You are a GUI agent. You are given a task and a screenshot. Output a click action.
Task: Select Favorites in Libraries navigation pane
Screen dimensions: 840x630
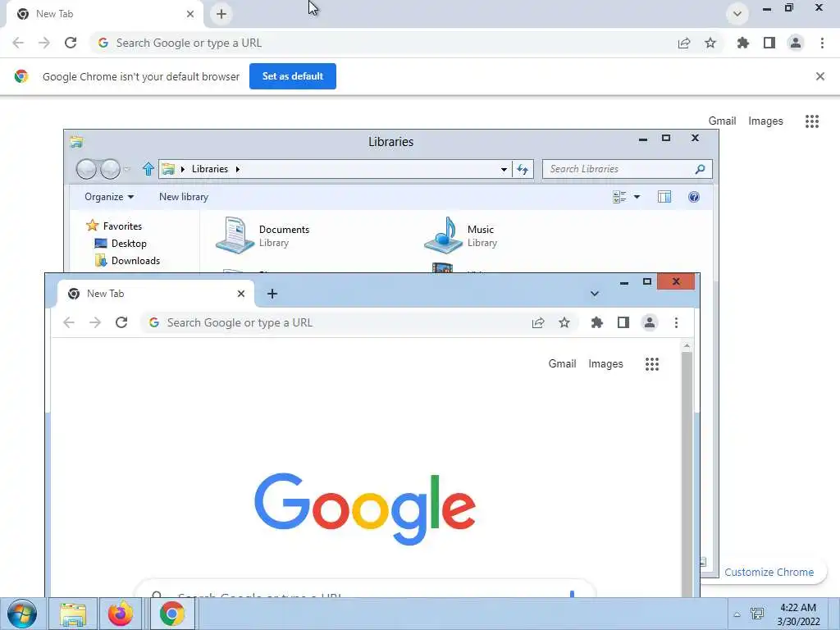point(114,226)
